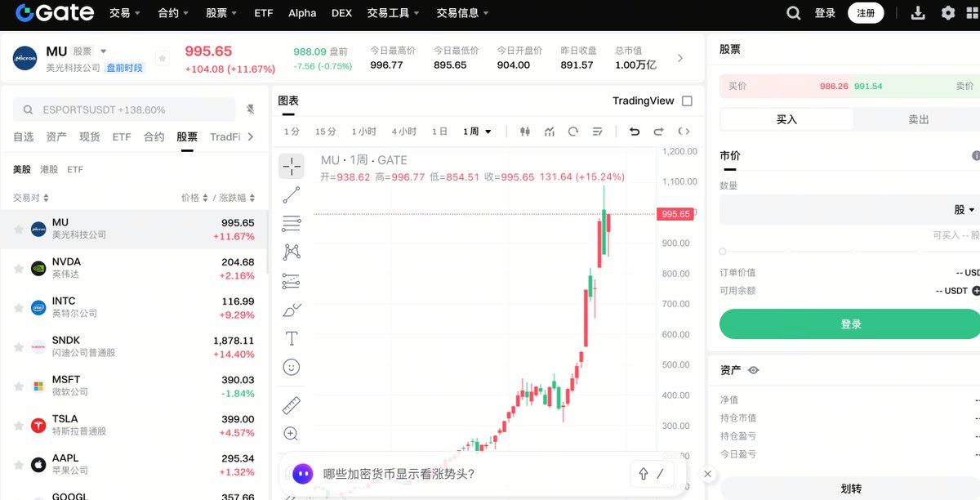
Task: Close the AI assistant prompt bar
Action: [708, 474]
